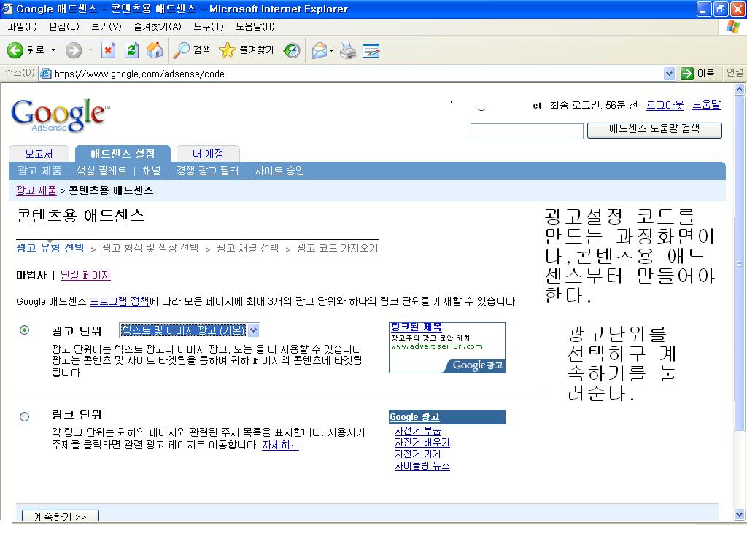Screen dimensions: 747x560
Task: Click the Home icon in toolbar
Action: [155, 50]
